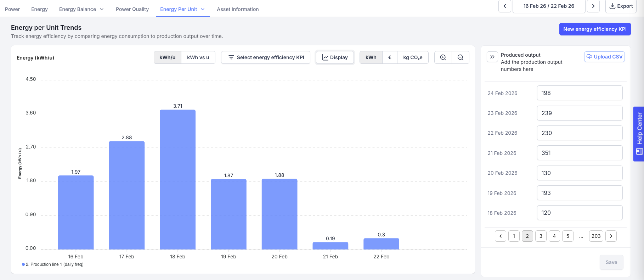Image resolution: width=644 pixels, height=280 pixels.
Task: Open Select energy efficiency KPI filter
Action: 266,57
